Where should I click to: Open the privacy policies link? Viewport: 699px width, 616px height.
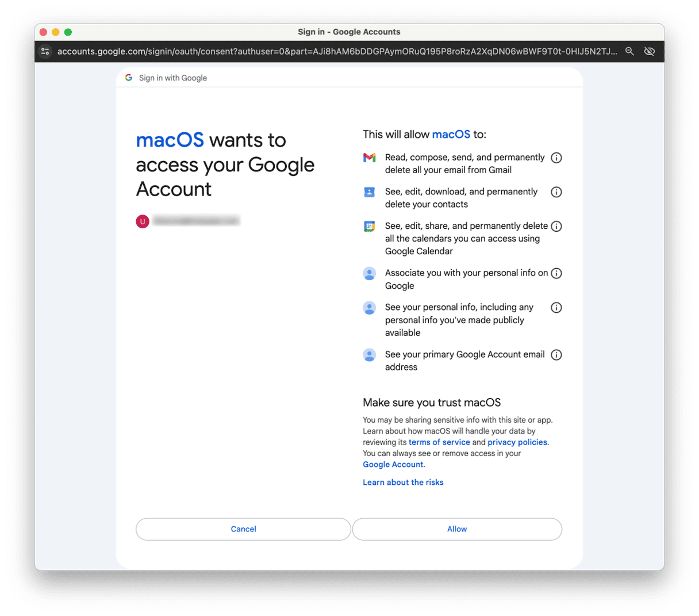click(x=517, y=442)
